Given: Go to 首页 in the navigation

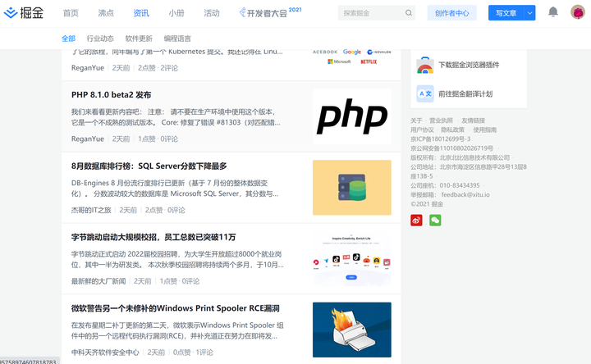Looking at the screenshot, I should [71, 13].
